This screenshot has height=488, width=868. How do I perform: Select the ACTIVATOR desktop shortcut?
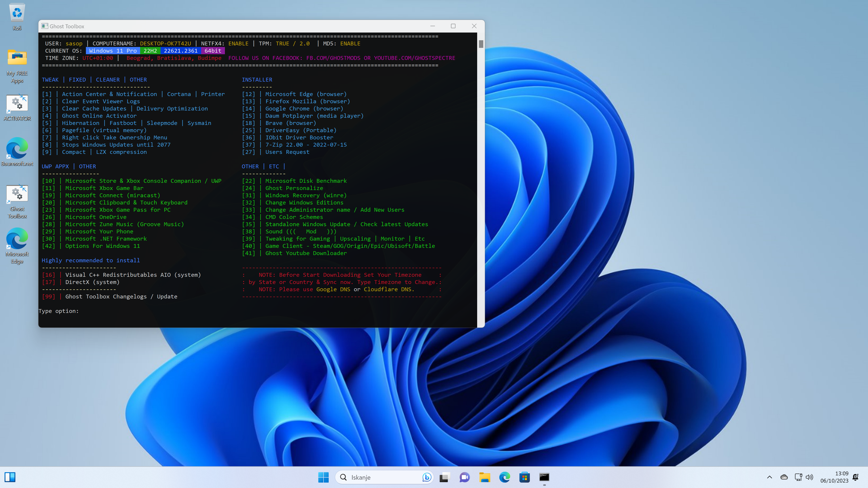[17, 108]
